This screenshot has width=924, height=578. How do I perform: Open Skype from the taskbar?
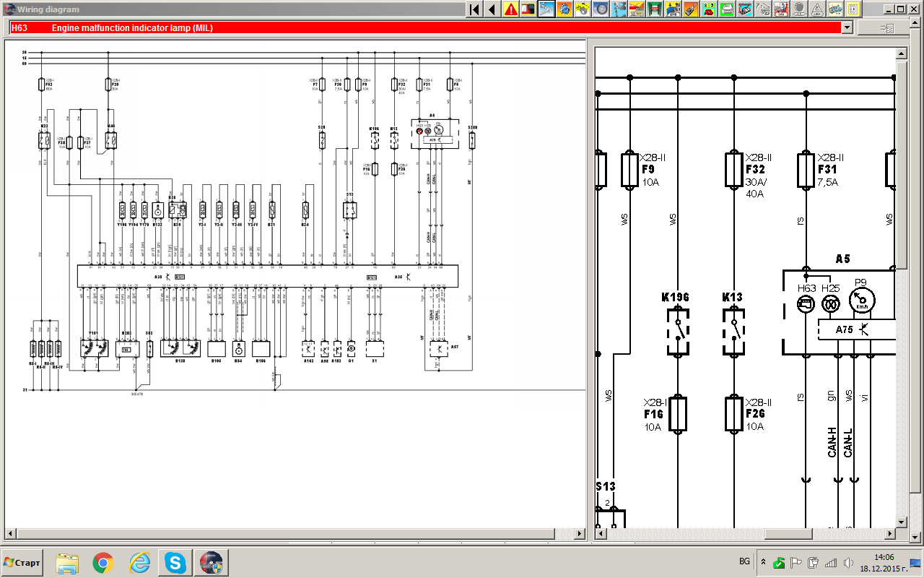(175, 562)
